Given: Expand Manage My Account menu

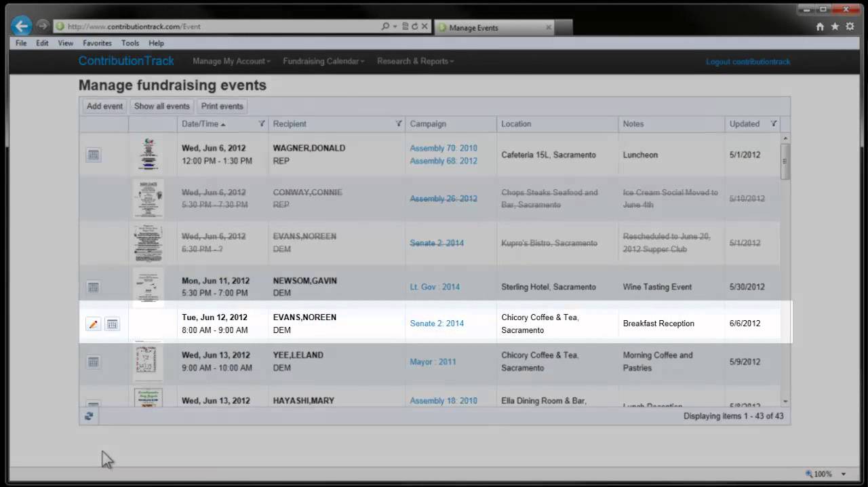Looking at the screenshot, I should pyautogui.click(x=231, y=61).
